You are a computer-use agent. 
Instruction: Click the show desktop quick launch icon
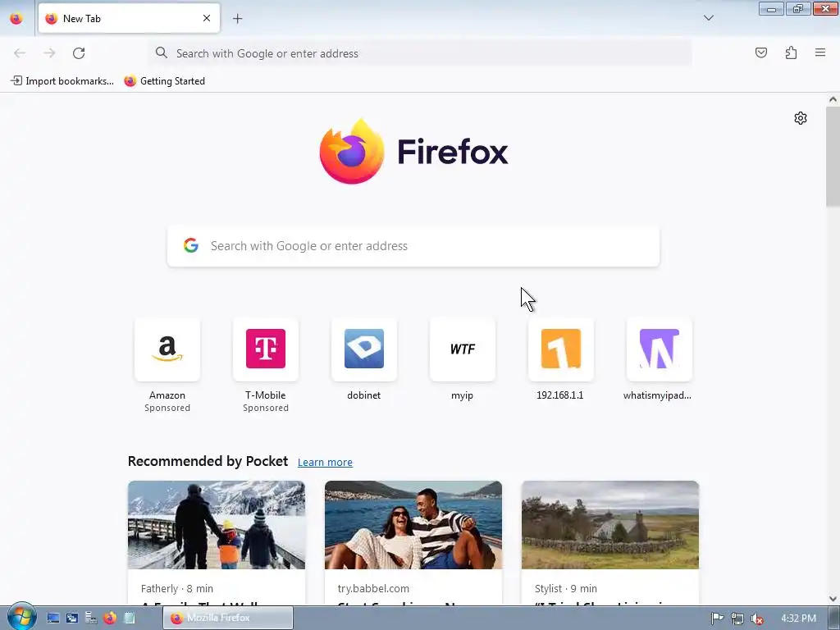tap(52, 619)
